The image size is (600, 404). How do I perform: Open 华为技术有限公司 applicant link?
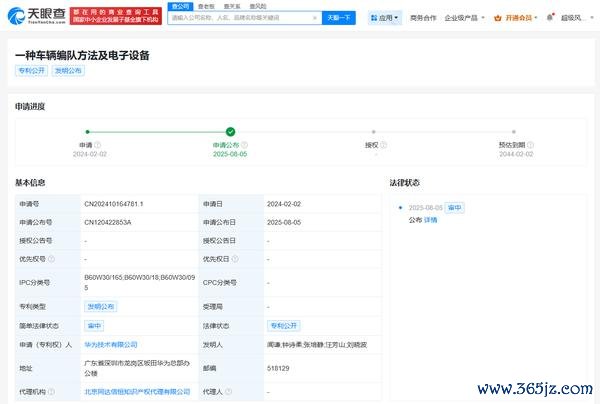pos(110,344)
